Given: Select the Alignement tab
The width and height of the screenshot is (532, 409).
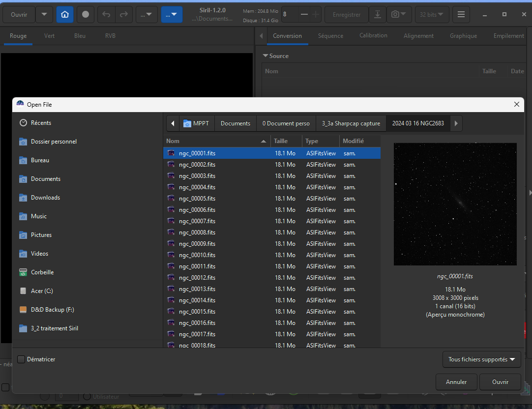Looking at the screenshot, I should (x=418, y=36).
